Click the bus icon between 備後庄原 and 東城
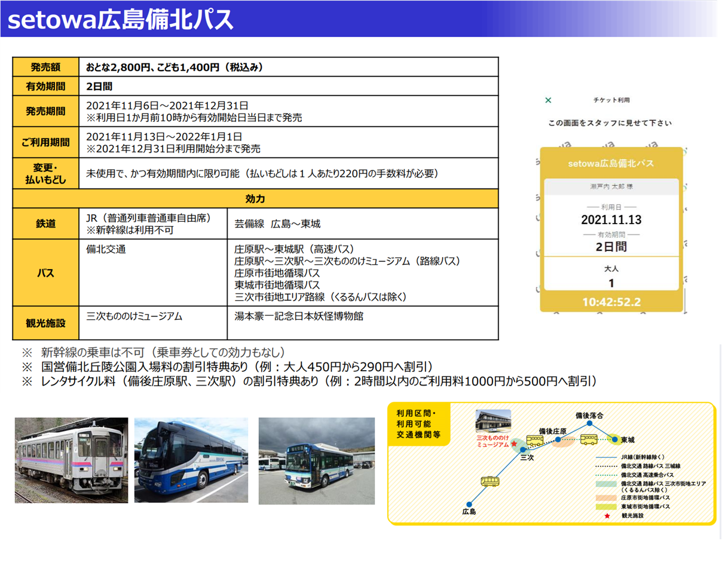This screenshot has height=562, width=728. [x=589, y=439]
